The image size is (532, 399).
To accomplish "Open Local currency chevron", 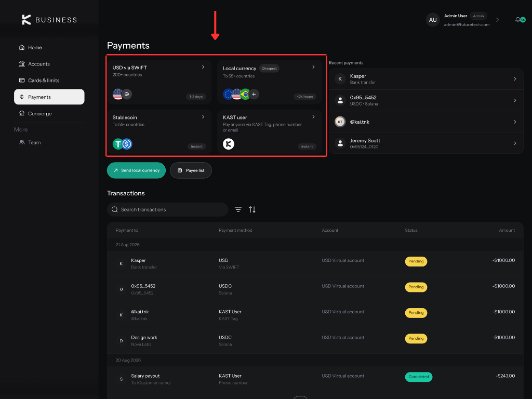I will [313, 67].
